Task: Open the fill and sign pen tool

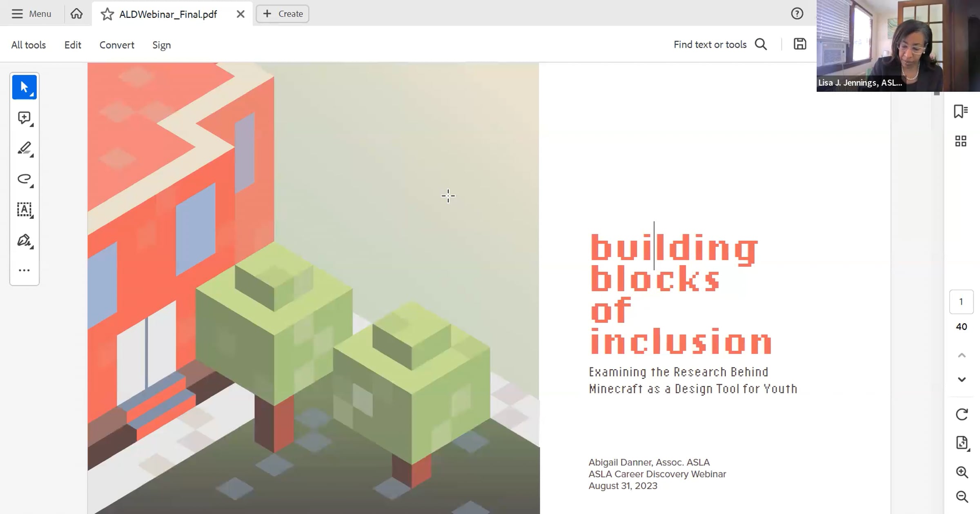Action: click(x=24, y=240)
